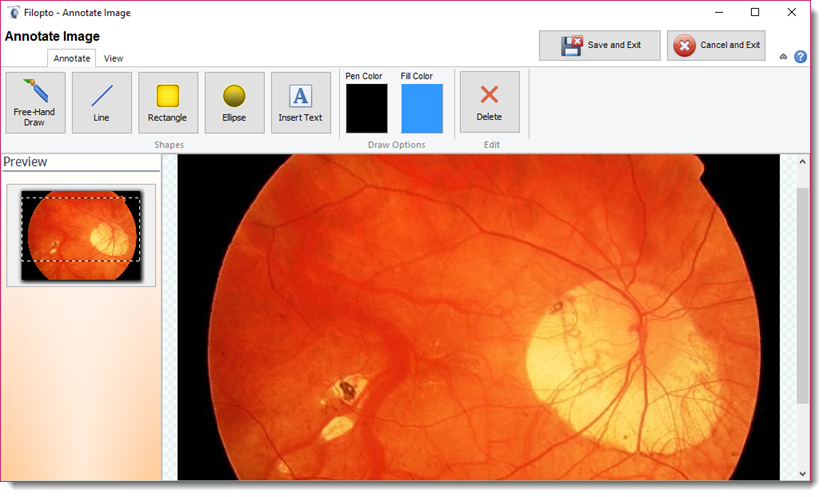This screenshot has width=826, height=497.
Task: Open the Fill Color picker
Action: point(422,108)
